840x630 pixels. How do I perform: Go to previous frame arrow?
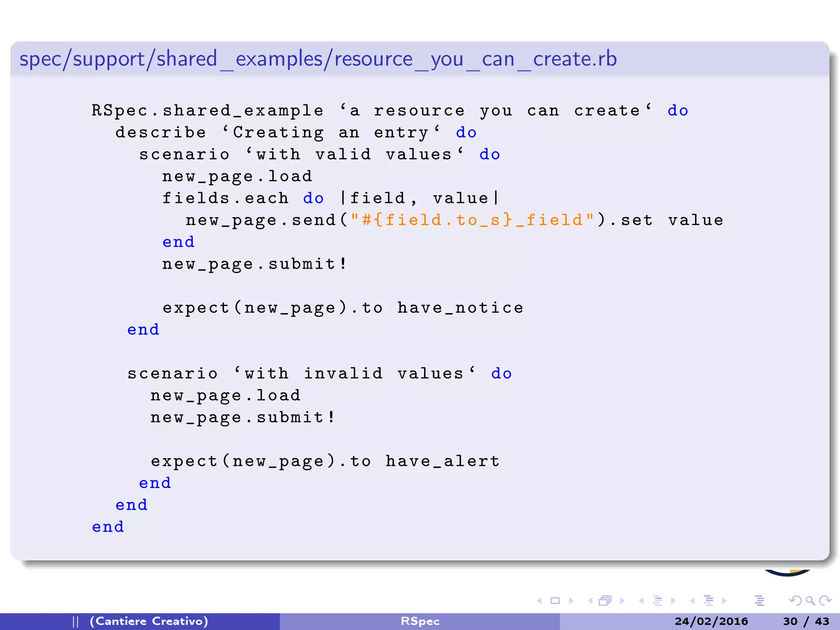coord(590,600)
